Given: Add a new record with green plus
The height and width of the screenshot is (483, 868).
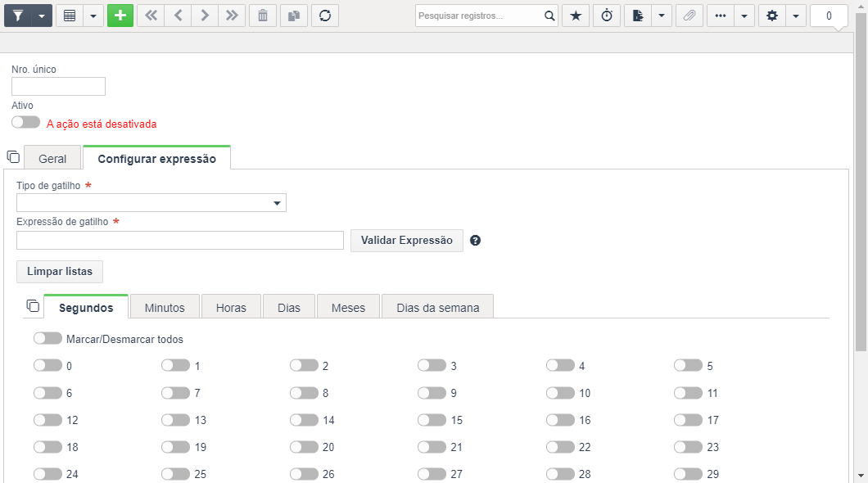Looking at the screenshot, I should pos(120,16).
